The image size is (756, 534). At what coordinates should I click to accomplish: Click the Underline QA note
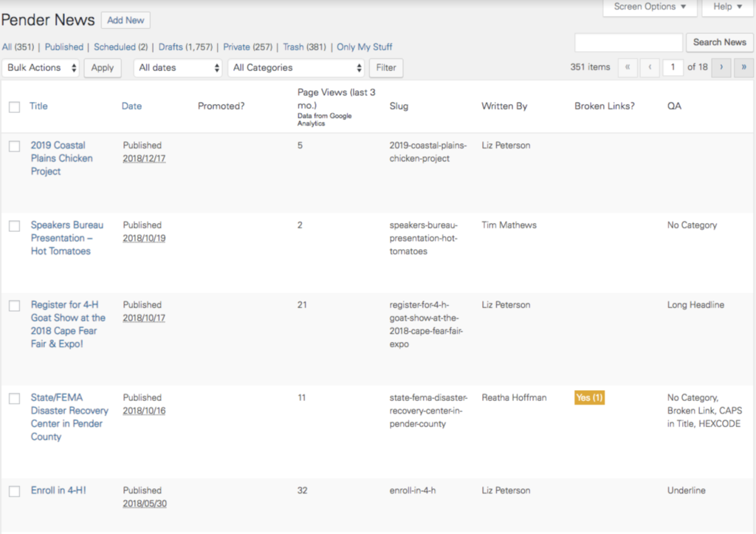click(686, 490)
